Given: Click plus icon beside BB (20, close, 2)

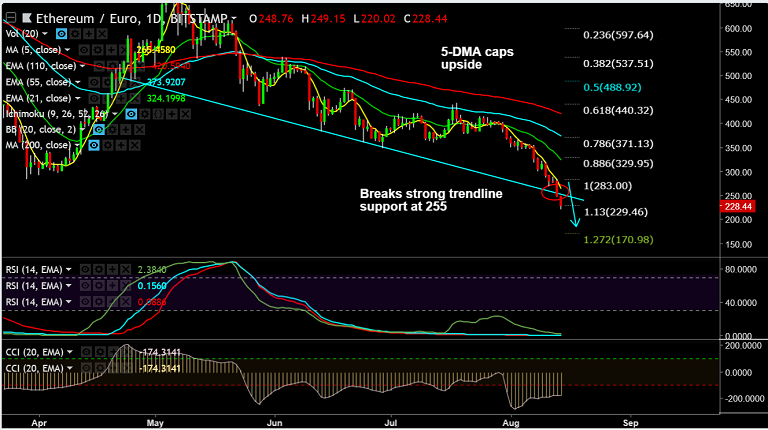Looking at the screenshot, I should point(126,129).
